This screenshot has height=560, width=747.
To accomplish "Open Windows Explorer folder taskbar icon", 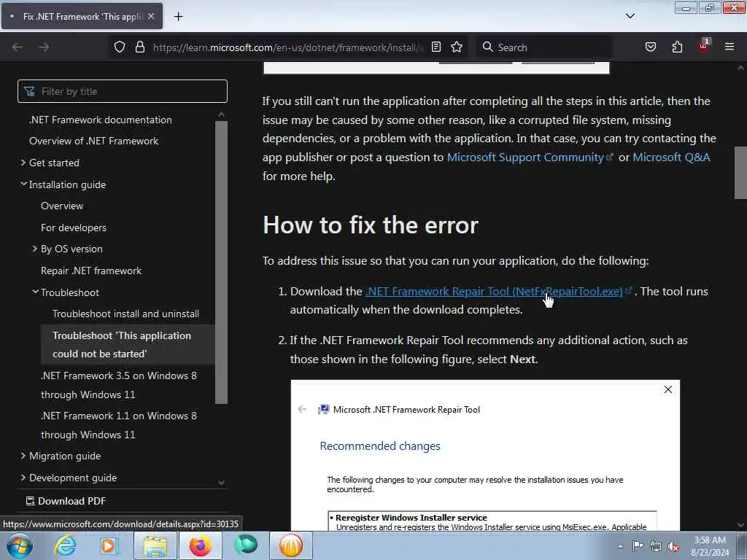I will click(x=155, y=545).
